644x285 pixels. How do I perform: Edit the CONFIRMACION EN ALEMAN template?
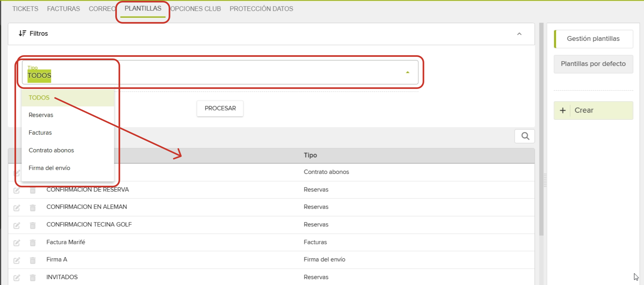17,208
